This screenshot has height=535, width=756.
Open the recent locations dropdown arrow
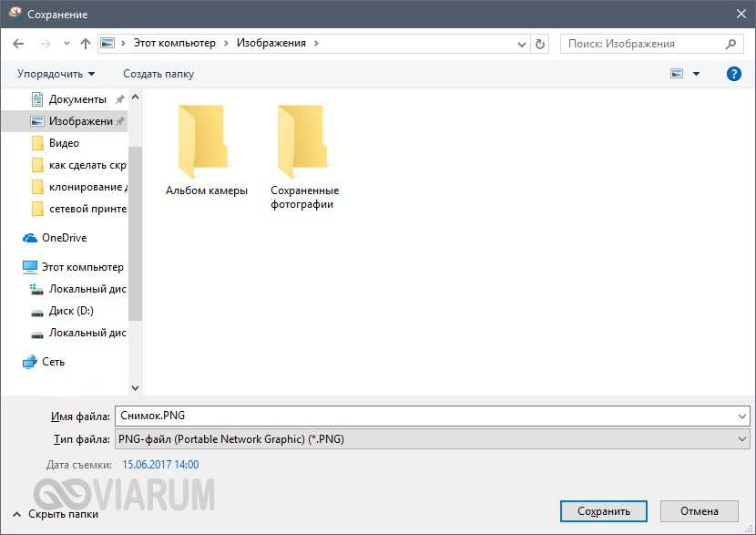point(66,44)
